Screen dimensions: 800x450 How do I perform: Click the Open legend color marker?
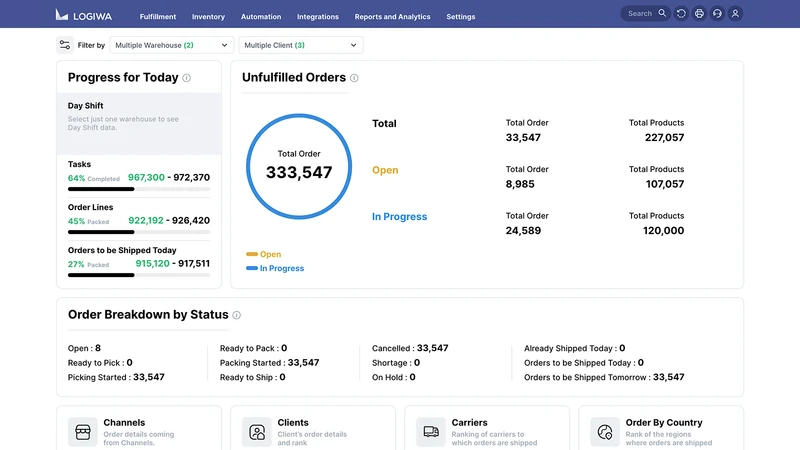pos(252,254)
